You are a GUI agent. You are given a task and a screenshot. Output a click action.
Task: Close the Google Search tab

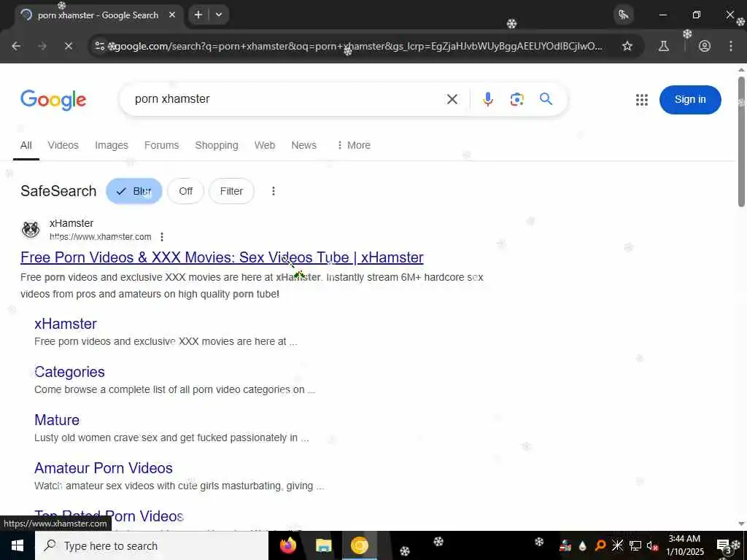[x=172, y=15]
